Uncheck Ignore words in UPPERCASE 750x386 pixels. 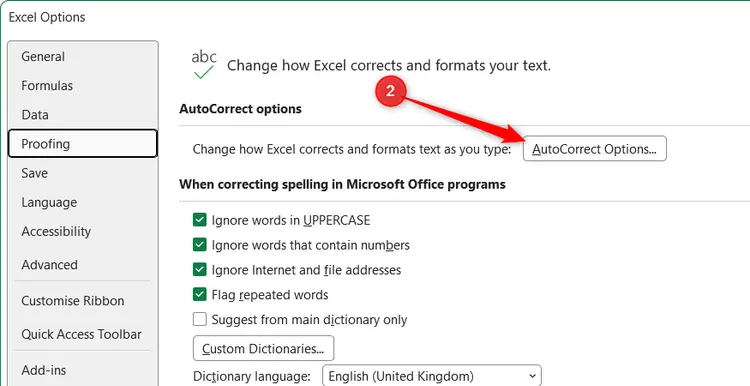point(199,220)
